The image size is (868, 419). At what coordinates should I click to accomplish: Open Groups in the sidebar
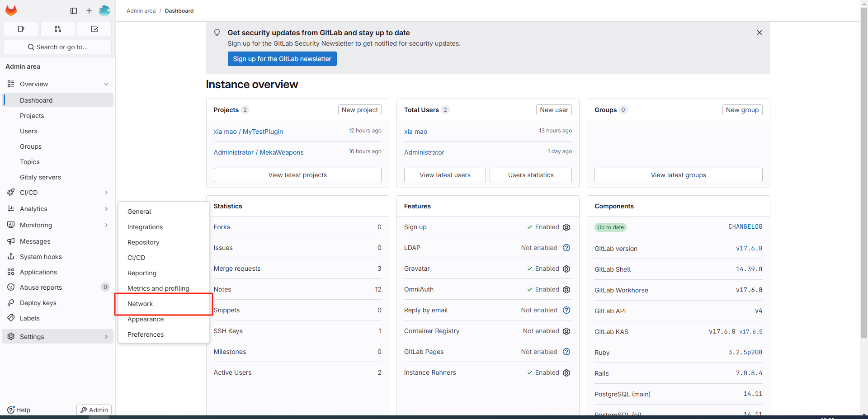point(58,146)
